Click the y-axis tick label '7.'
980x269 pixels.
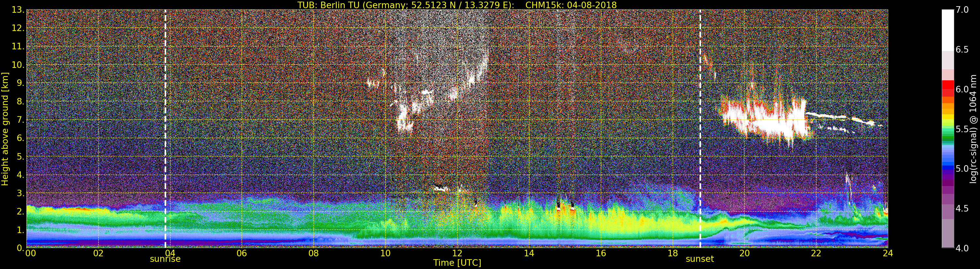click(x=21, y=120)
